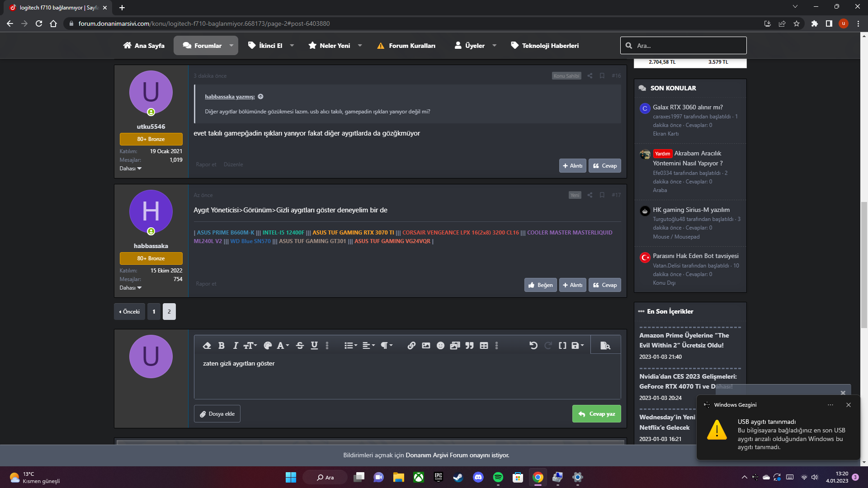The height and width of the screenshot is (488, 868).
Task: Undo last edit in the editor
Action: pyautogui.click(x=533, y=346)
